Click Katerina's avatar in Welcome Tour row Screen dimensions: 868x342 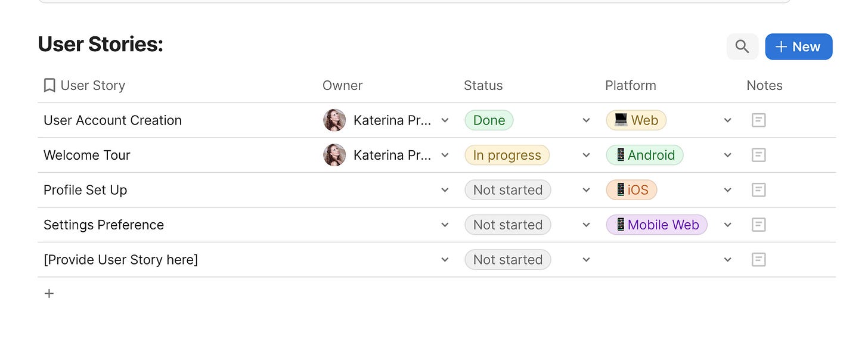(x=334, y=155)
